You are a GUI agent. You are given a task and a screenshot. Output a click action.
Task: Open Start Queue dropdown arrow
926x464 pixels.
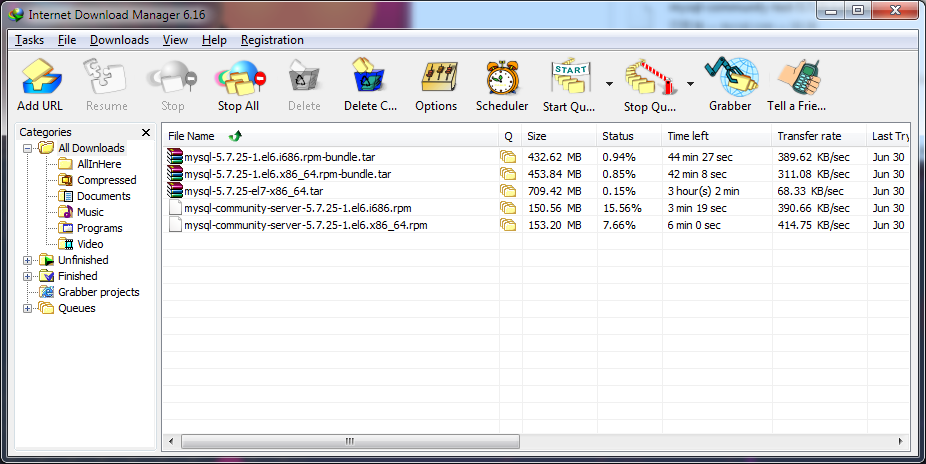609,84
